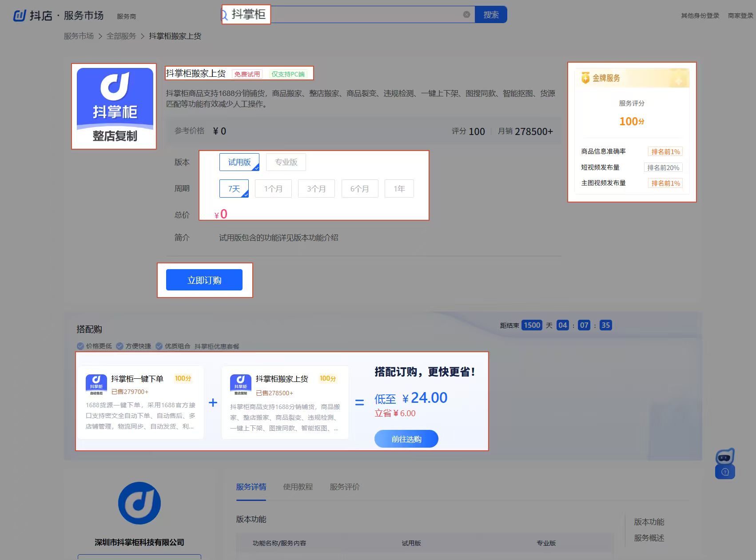Image resolution: width=756 pixels, height=560 pixels.
Task: Click the 金牌服务 medal icon
Action: click(585, 78)
